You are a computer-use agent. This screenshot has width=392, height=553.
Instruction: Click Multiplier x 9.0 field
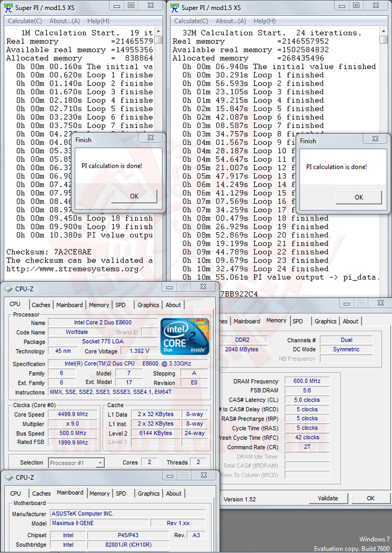coord(73,423)
